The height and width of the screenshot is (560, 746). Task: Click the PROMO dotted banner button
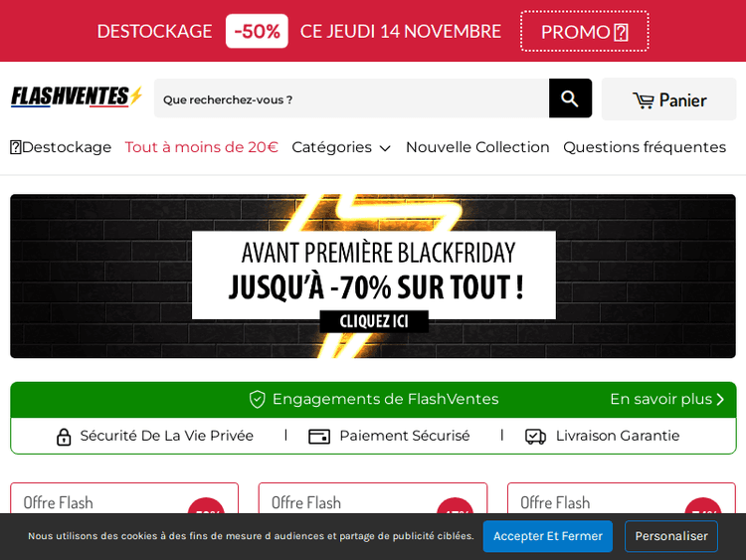pos(585,32)
